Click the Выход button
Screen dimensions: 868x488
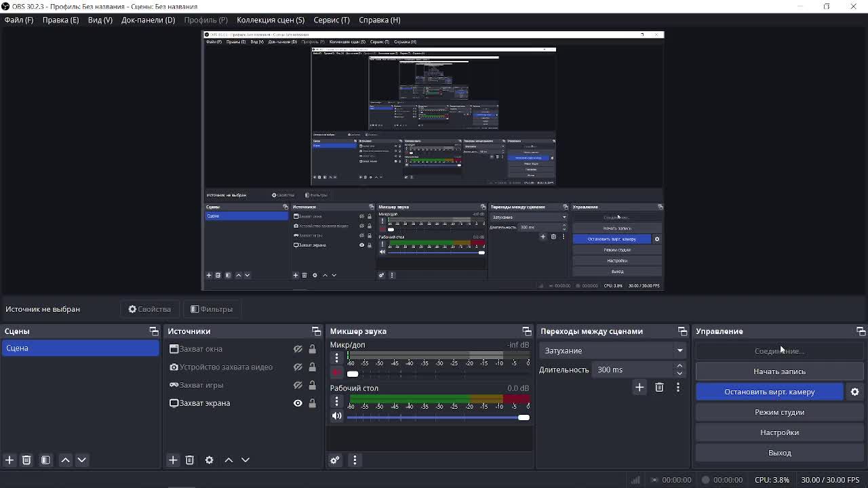[780, 453]
